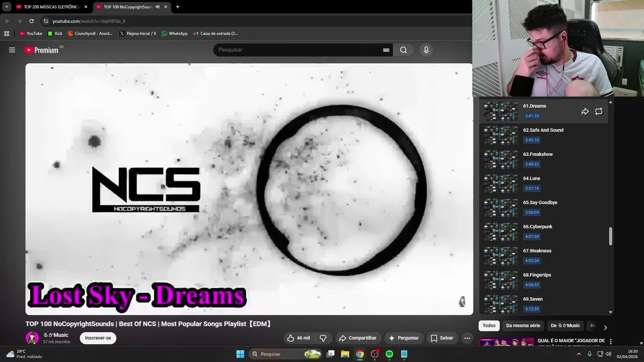
Task: Open File Explorer from the taskbar
Action: [x=345, y=354]
